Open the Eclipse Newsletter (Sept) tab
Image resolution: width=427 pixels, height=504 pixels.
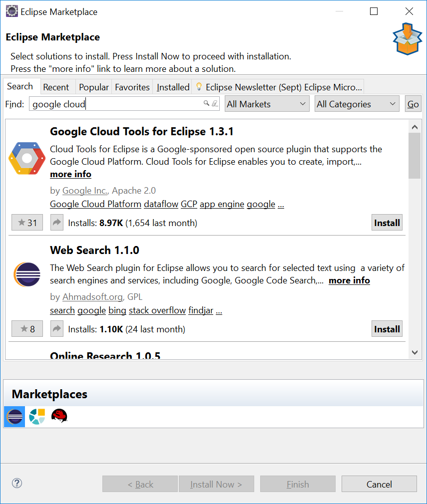coord(278,87)
